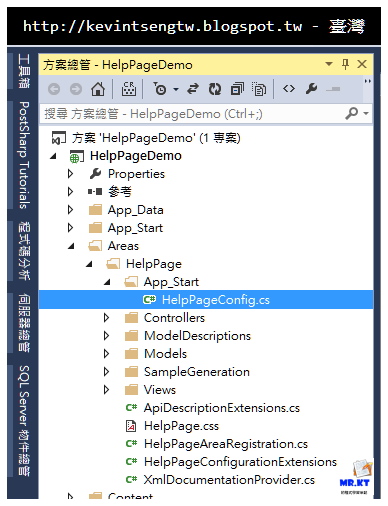Screen dimensions: 388x506
Task: Toggle the auto-hide pin icon of Solution Explorer
Action: tap(346, 64)
